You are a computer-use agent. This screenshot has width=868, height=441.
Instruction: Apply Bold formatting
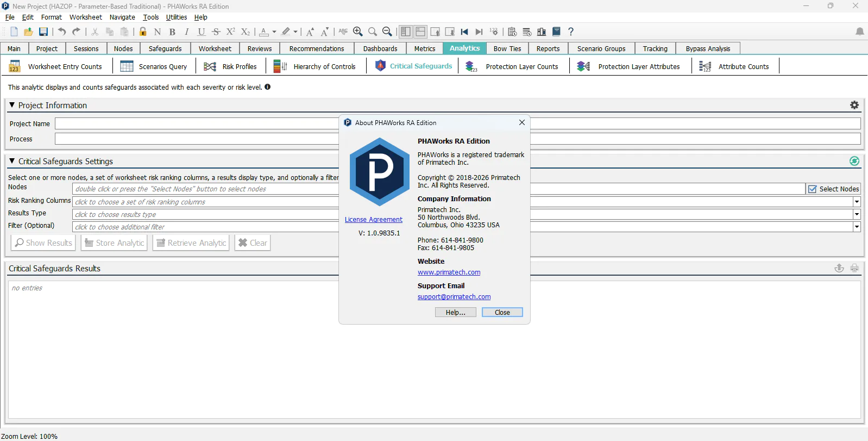(x=172, y=32)
